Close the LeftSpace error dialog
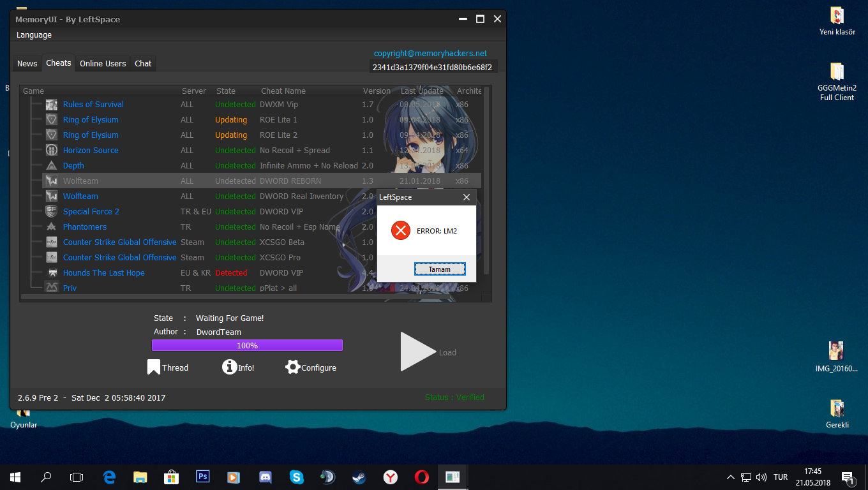This screenshot has width=868, height=490. (467, 197)
